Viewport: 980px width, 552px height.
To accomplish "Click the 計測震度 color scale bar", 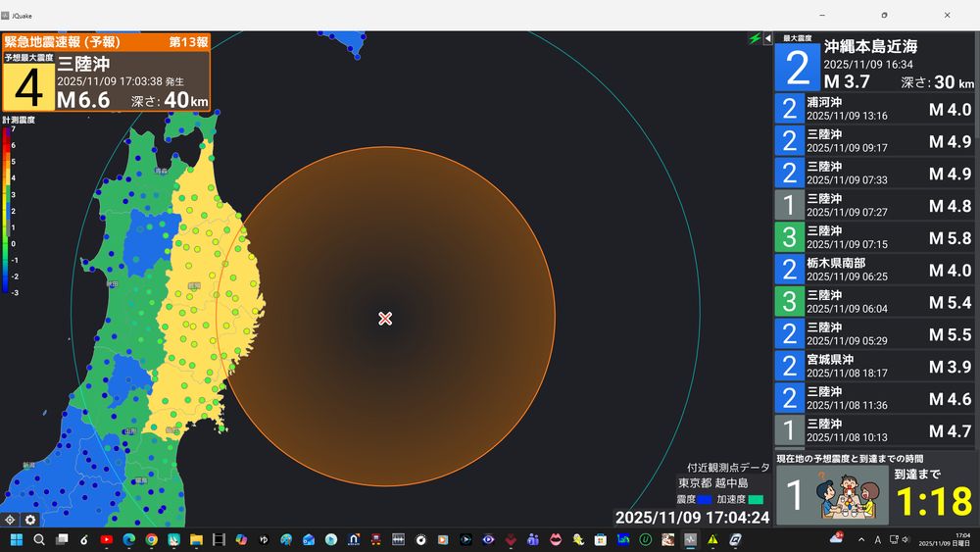I will click(6, 210).
